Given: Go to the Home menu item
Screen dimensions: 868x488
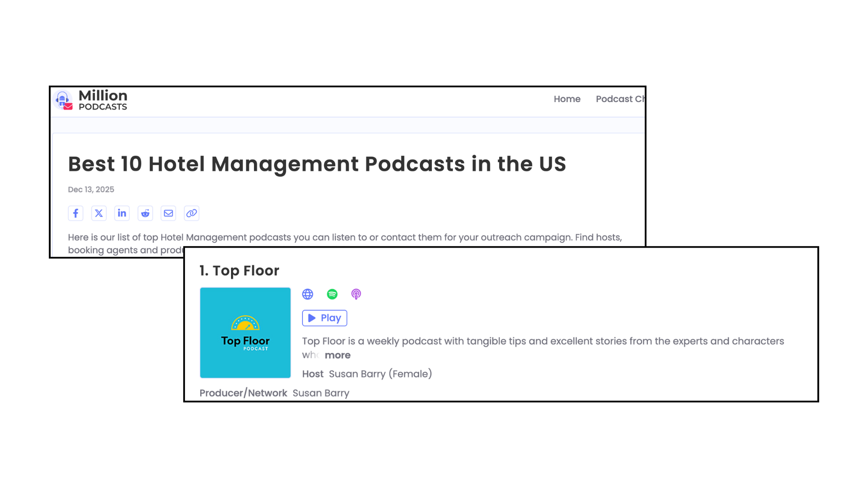Looking at the screenshot, I should 567,99.
